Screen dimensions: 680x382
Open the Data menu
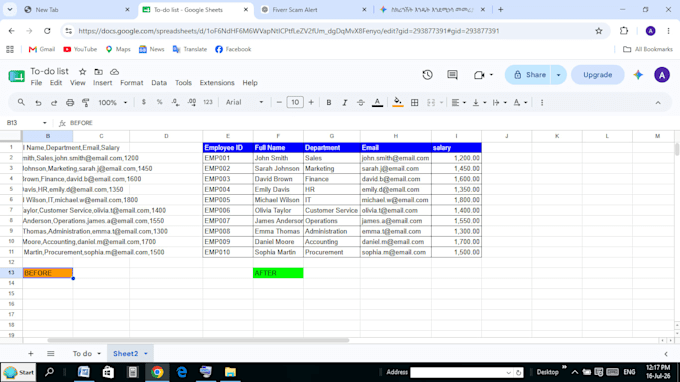[159, 83]
